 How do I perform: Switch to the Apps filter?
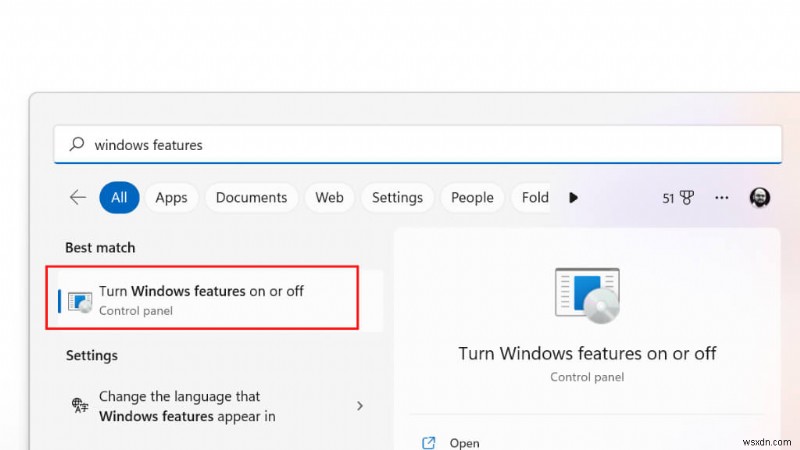click(x=171, y=197)
